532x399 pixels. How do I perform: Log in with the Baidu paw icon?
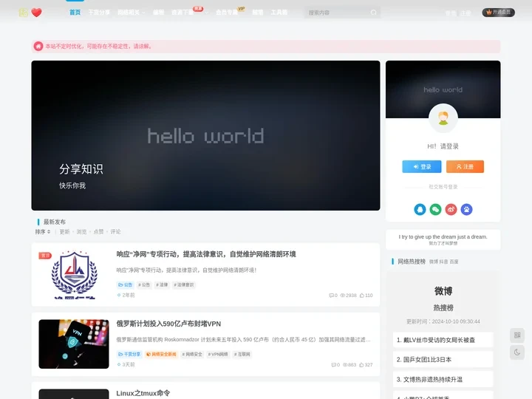tap(466, 209)
